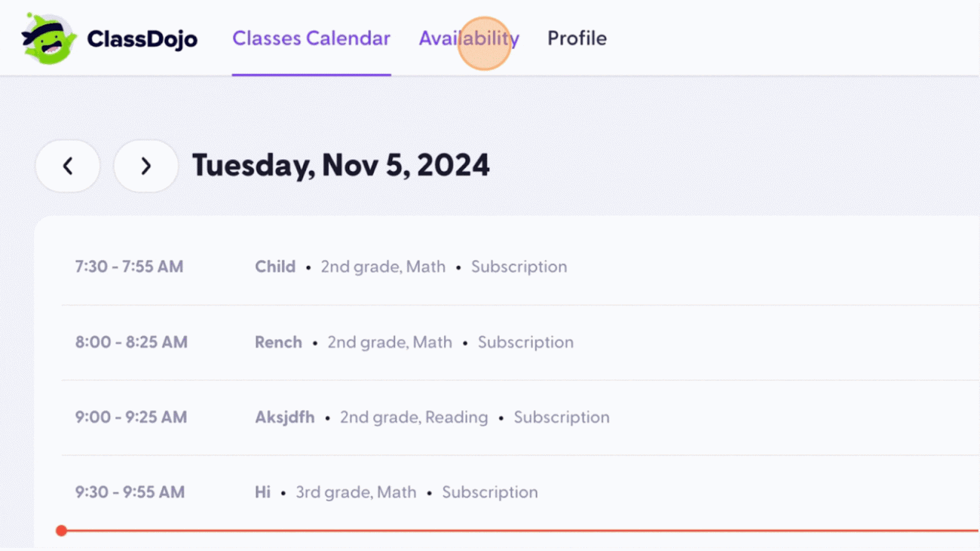
Task: Advance to next day with right chevron
Action: coord(146,166)
